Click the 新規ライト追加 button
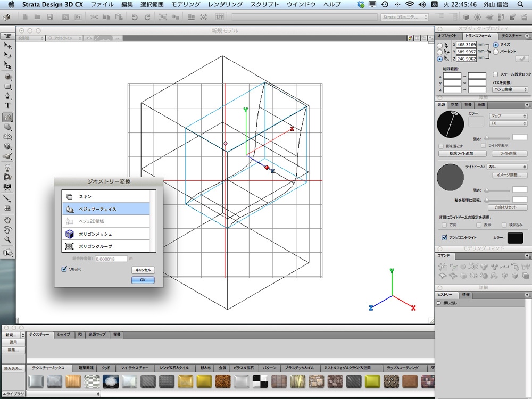 coord(462,153)
